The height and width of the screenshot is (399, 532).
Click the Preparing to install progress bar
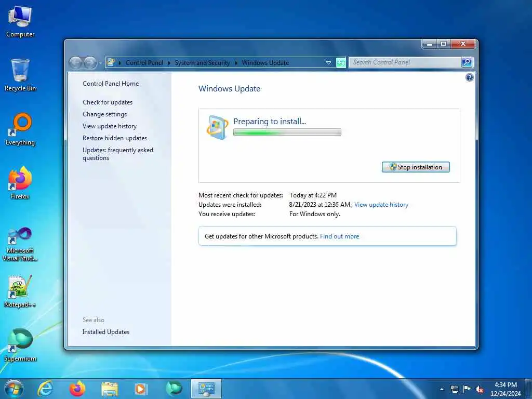(287, 132)
